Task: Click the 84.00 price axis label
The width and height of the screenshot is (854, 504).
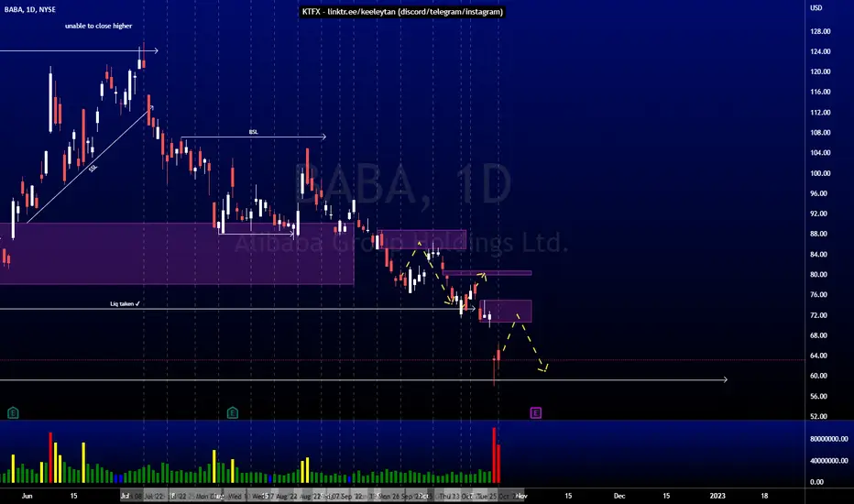Action: [818, 255]
